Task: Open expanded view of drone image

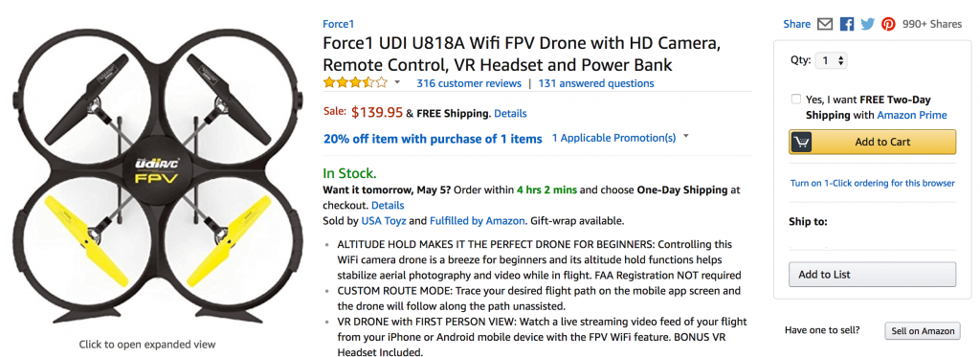Action: point(146,344)
